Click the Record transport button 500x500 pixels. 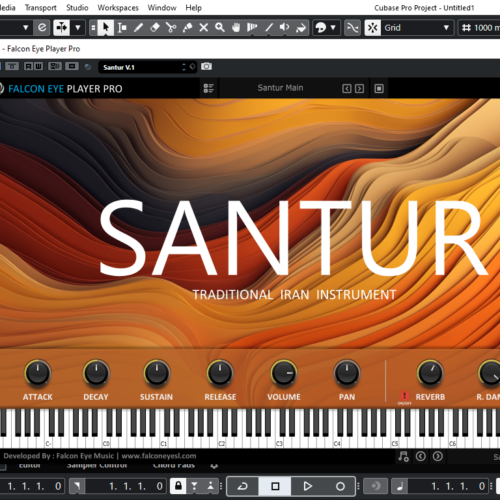point(340,486)
